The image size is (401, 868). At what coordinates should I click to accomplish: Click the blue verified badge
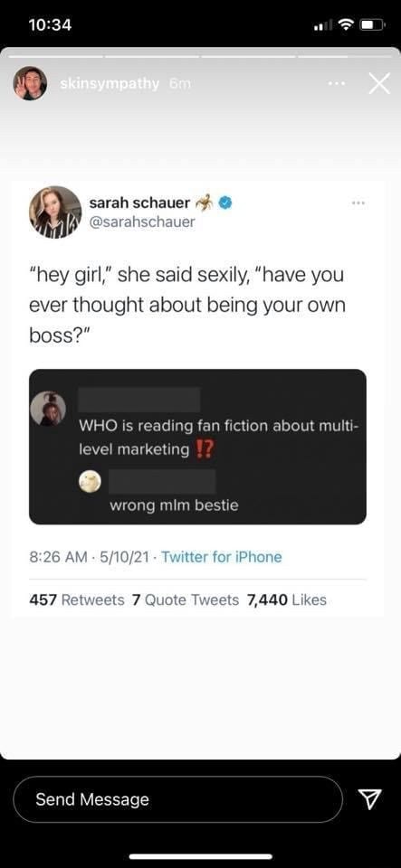pos(224,203)
